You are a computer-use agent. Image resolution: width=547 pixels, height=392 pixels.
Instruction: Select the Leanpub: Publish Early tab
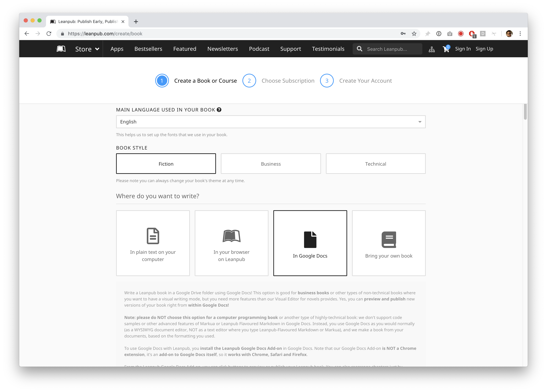pyautogui.click(x=87, y=22)
